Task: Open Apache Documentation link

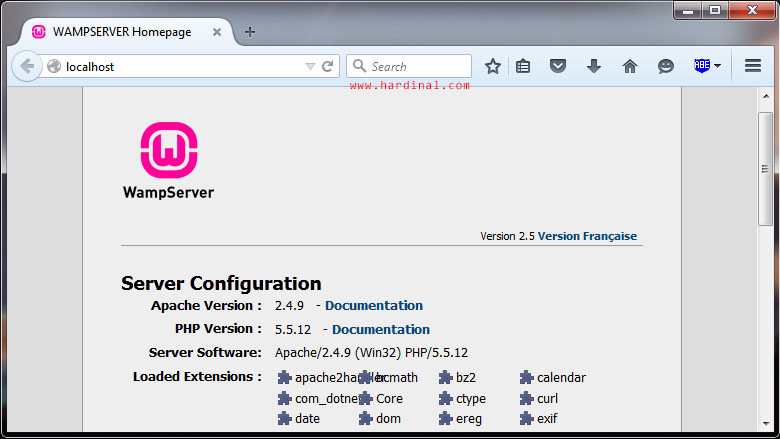Action: [374, 305]
